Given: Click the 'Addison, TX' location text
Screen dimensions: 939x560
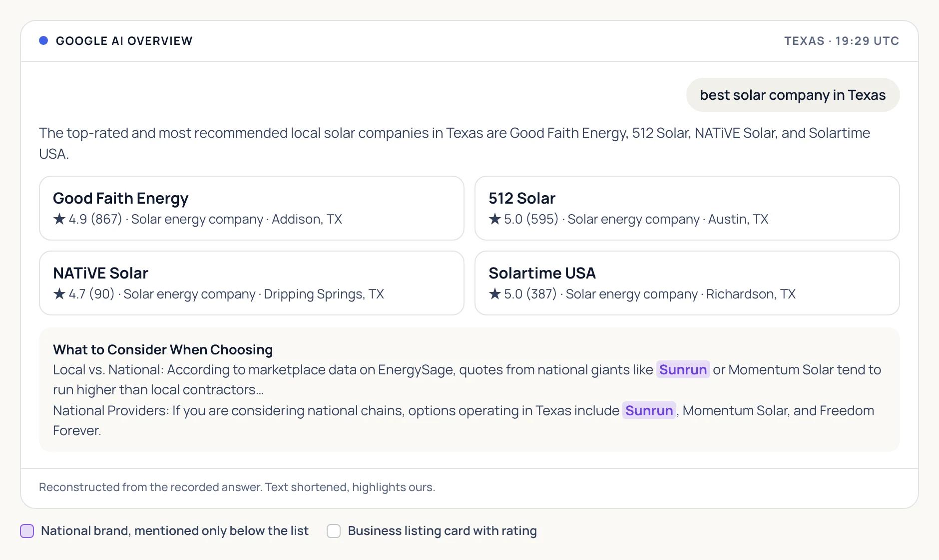Looking at the screenshot, I should point(307,219).
